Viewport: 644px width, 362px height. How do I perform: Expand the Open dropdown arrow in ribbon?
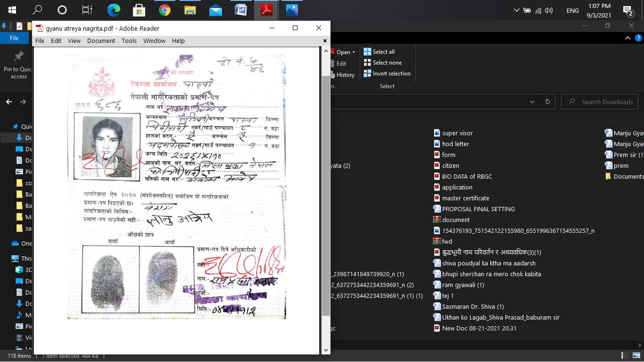(x=354, y=52)
